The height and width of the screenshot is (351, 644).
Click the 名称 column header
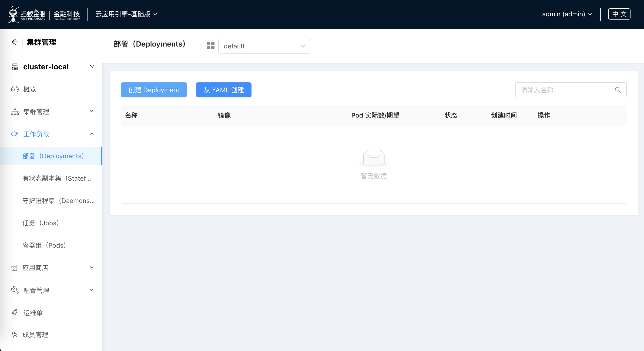coord(131,115)
